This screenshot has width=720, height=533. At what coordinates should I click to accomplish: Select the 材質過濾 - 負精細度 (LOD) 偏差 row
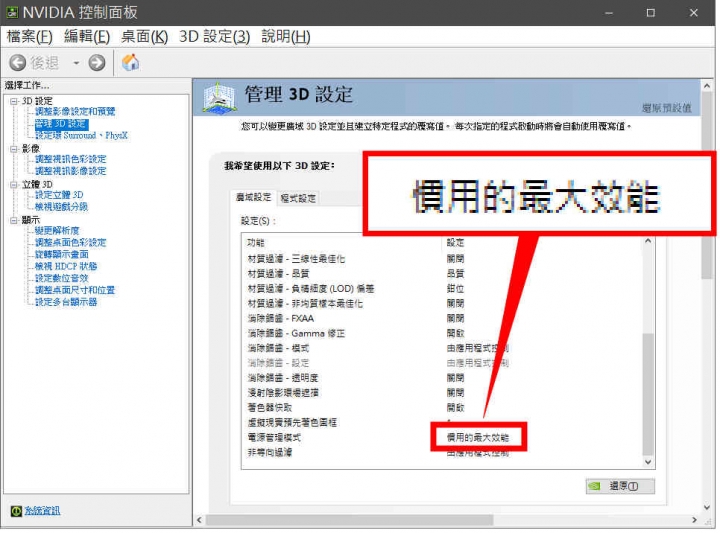(x=441, y=289)
